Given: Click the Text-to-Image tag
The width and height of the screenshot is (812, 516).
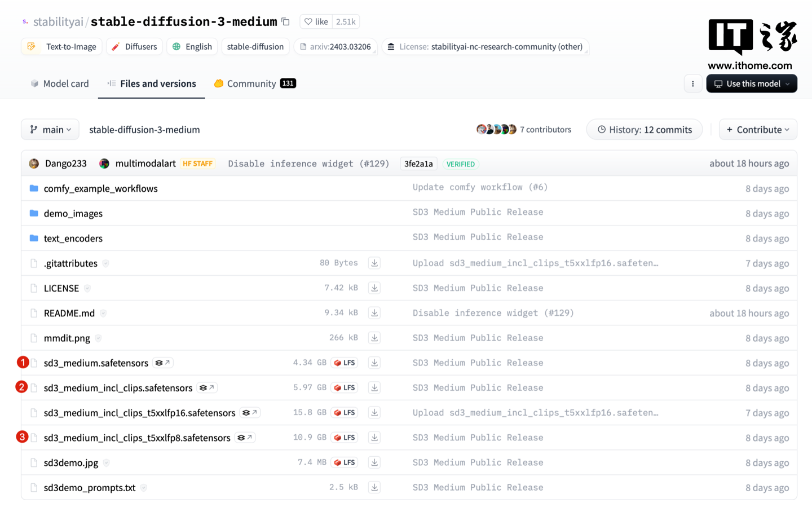Looking at the screenshot, I should [x=62, y=47].
